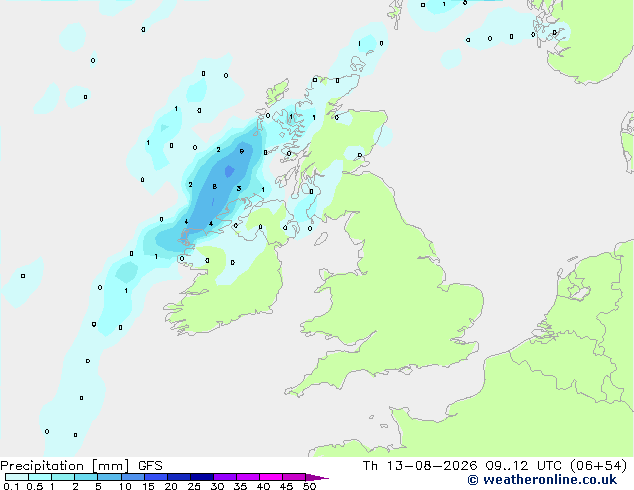
Task: Click the '09..12 UTC' time range text
Action: click(x=524, y=466)
